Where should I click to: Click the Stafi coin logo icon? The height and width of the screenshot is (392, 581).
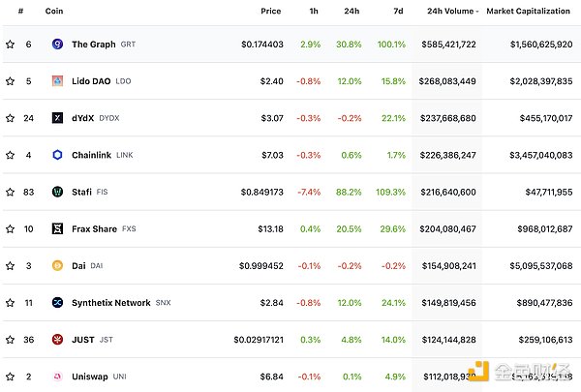pyautogui.click(x=57, y=192)
